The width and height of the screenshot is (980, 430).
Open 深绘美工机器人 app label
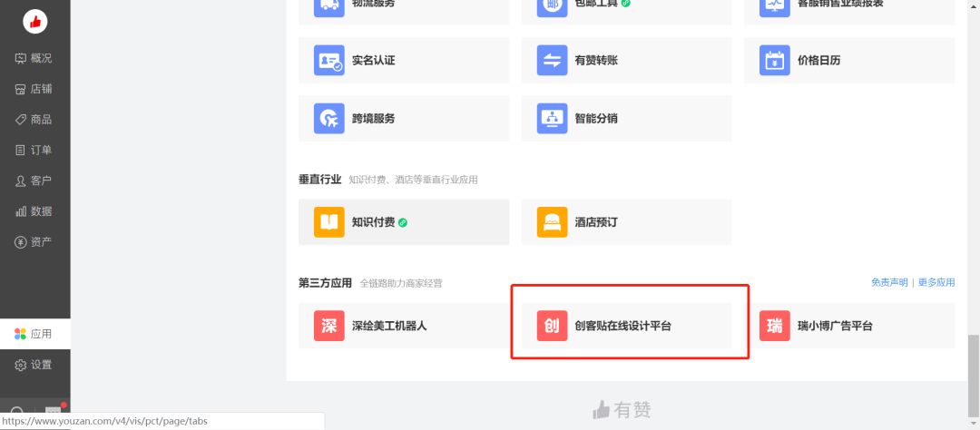click(x=389, y=326)
